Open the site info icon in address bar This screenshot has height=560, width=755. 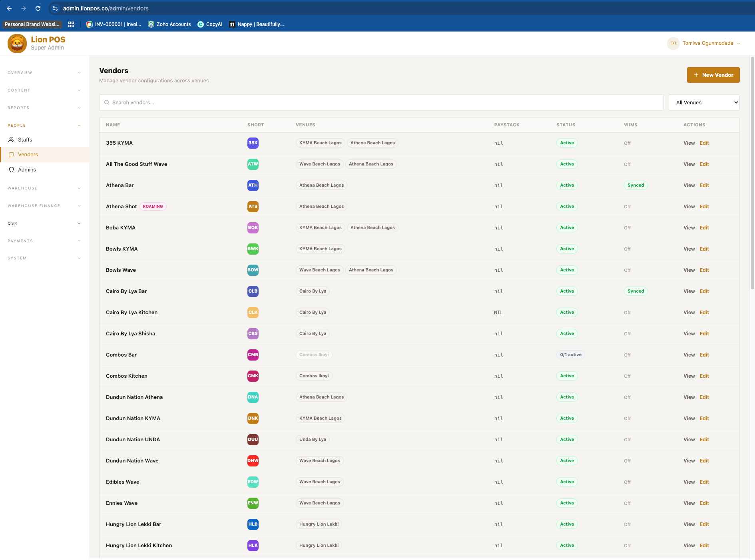55,8
